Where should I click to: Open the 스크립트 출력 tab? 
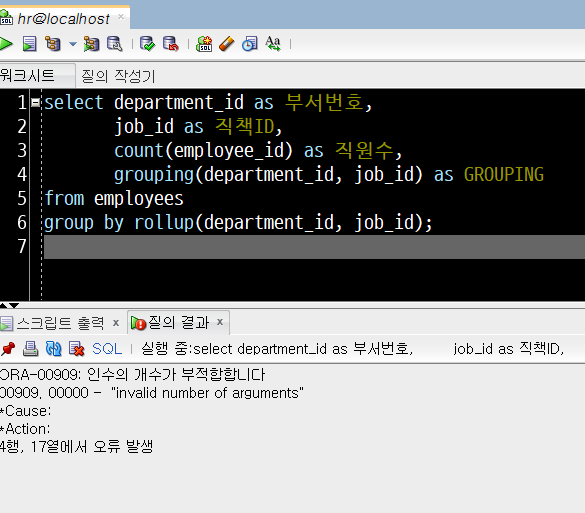pos(60,323)
